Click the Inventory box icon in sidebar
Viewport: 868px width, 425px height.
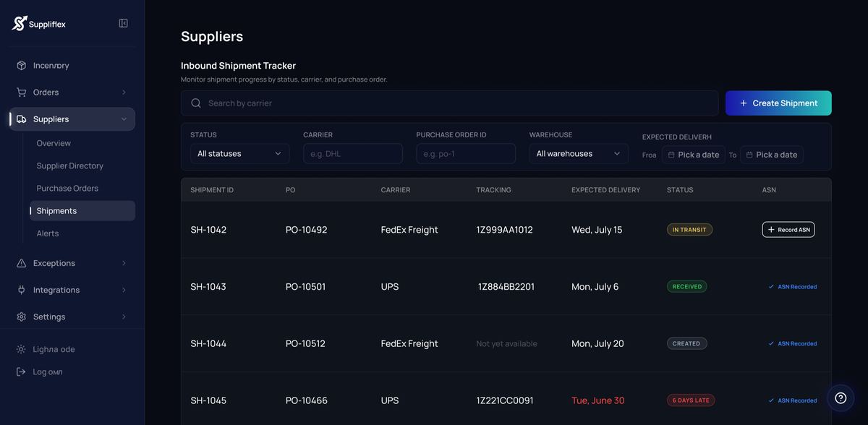[22, 65]
